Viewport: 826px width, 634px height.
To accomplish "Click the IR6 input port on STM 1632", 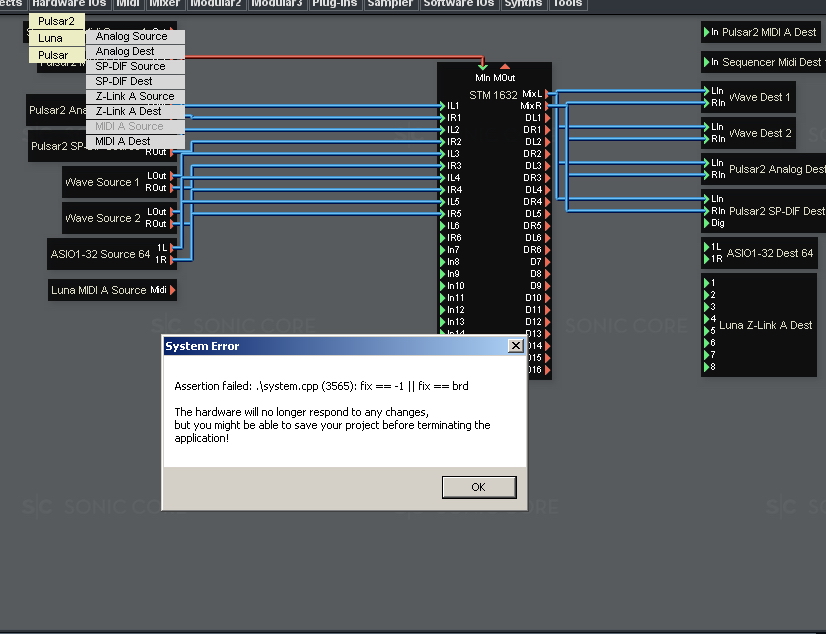I will [442, 238].
